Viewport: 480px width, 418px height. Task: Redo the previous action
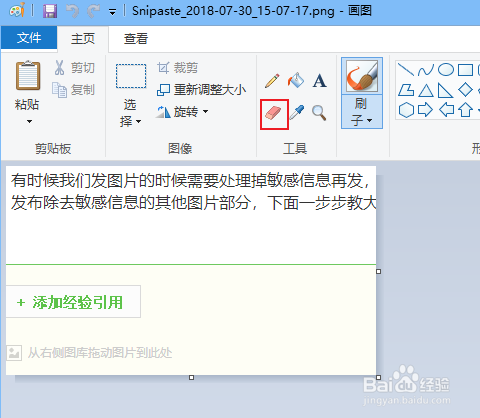pyautogui.click(x=93, y=11)
